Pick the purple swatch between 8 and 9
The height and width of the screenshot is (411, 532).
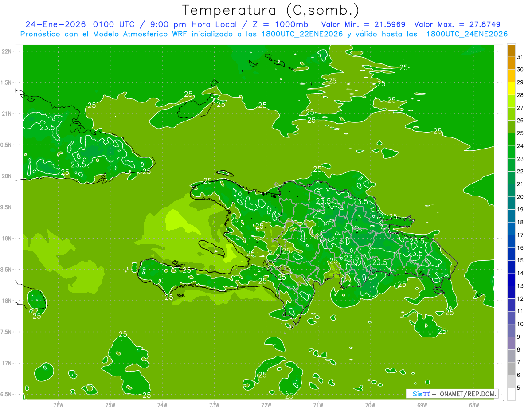511,344
